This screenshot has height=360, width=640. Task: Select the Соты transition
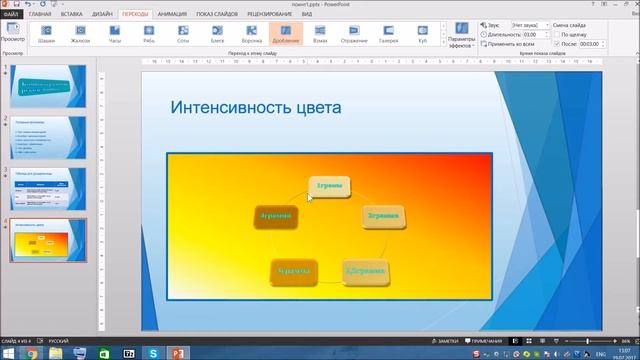click(183, 34)
